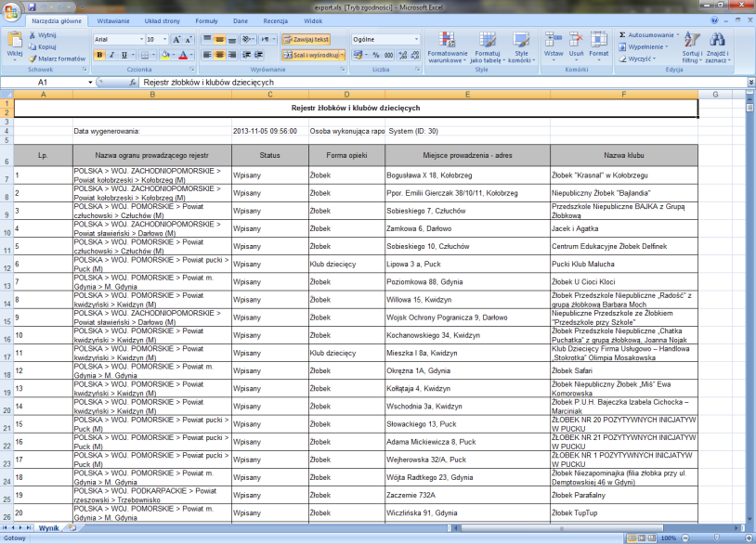Click the decrease indent icon
This screenshot has width=756, height=544.
(246, 55)
